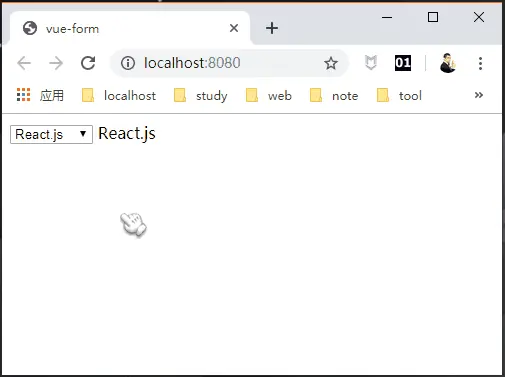505x377 pixels.
Task: Reload the localhost page
Action: pyautogui.click(x=88, y=63)
